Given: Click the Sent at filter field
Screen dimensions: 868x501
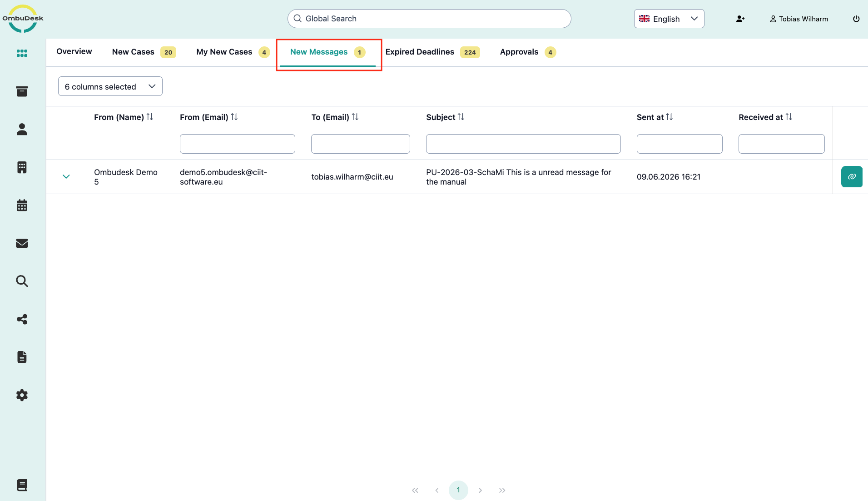Looking at the screenshot, I should point(680,144).
